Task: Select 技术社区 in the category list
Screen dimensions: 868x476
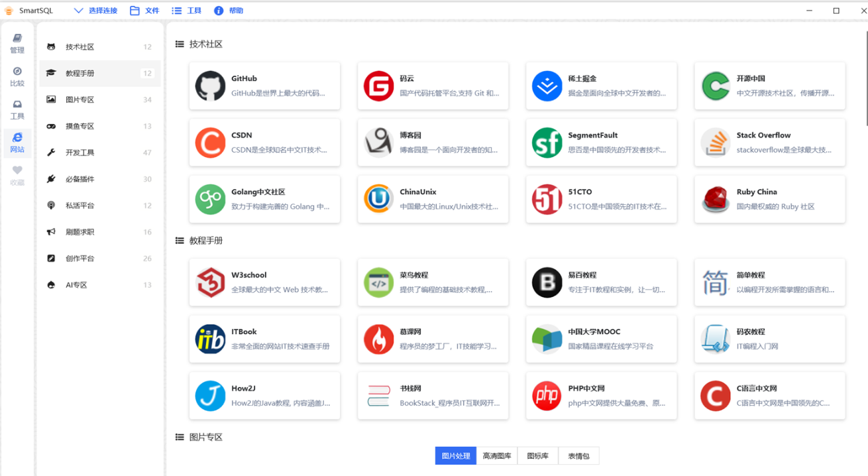Action: (99, 47)
